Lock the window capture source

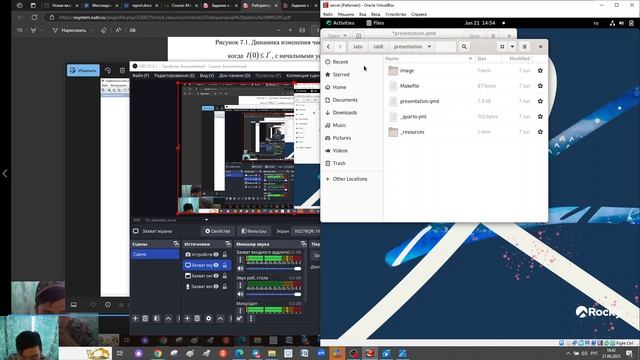point(224,276)
